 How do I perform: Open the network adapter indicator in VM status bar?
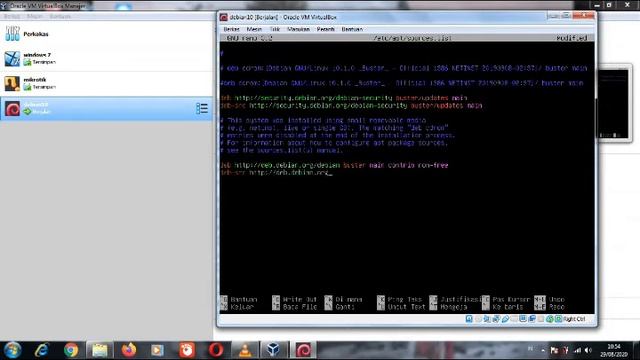click(x=496, y=319)
